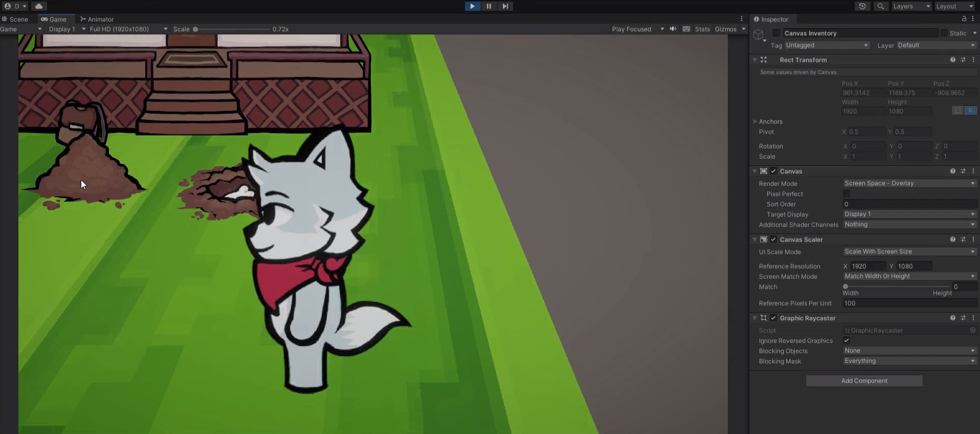
Task: Open the cloud services icon
Action: tap(39, 6)
